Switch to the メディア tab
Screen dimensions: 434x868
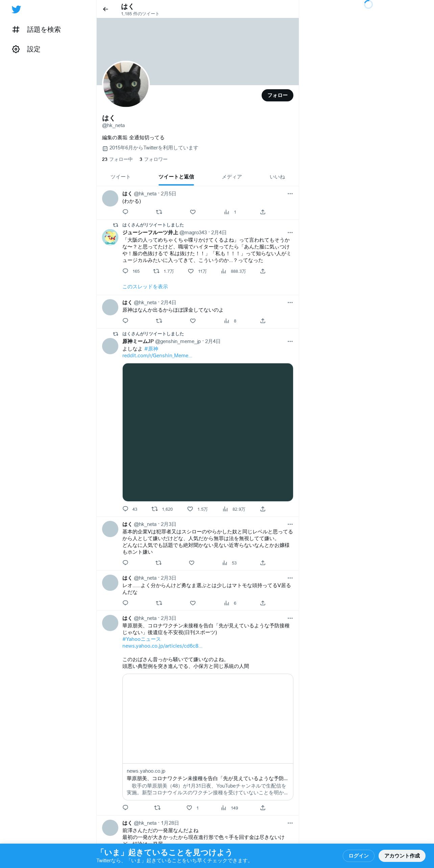[x=232, y=177]
